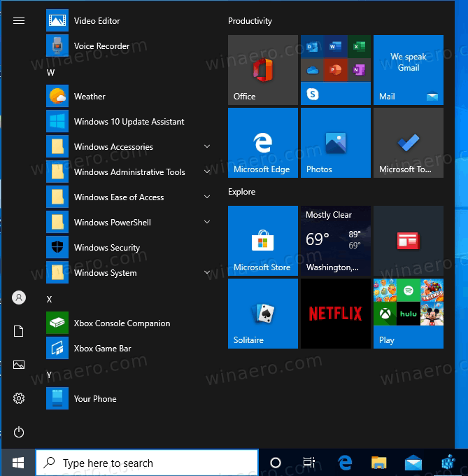
Task: Open the Microsoft Store tile
Action: pos(262,241)
